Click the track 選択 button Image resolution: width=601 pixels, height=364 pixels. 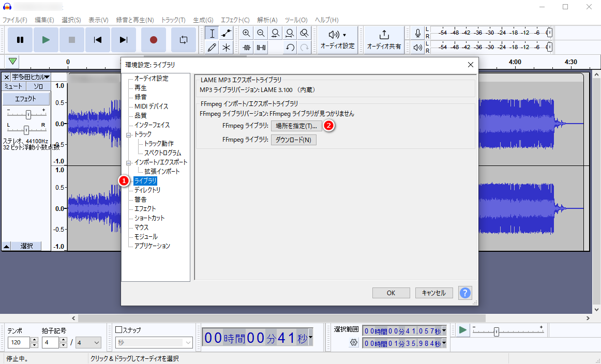pyautogui.click(x=26, y=246)
